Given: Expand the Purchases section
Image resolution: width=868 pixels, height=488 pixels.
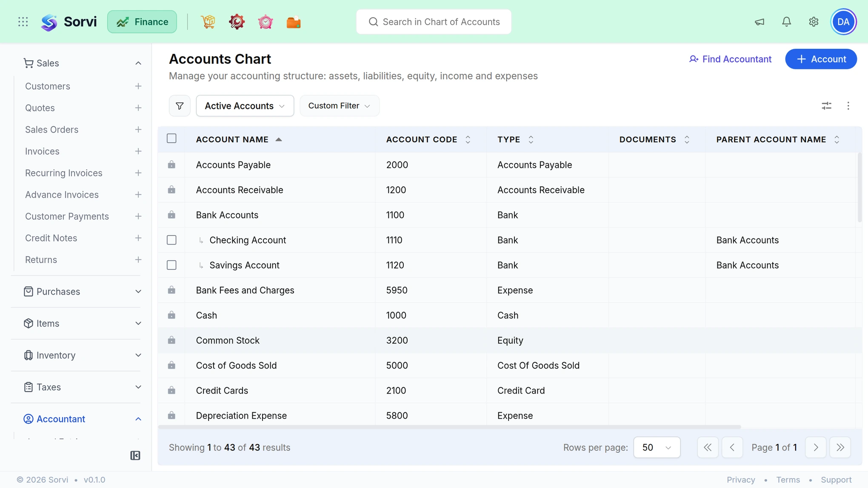Looking at the screenshot, I should point(138,292).
